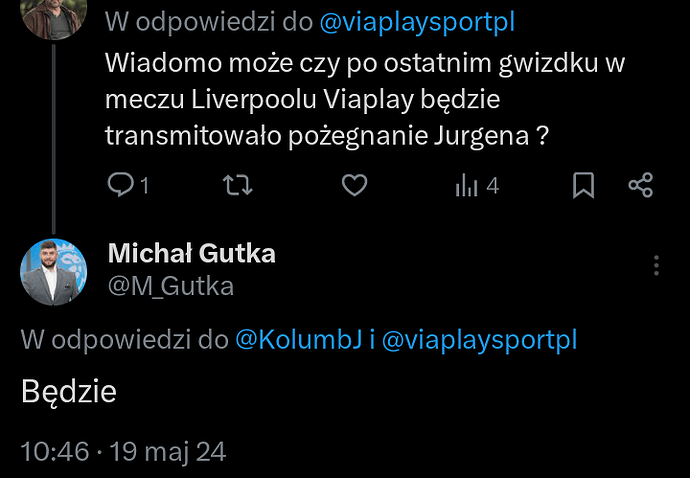Click the Michał Gutka display name

pyautogui.click(x=192, y=254)
